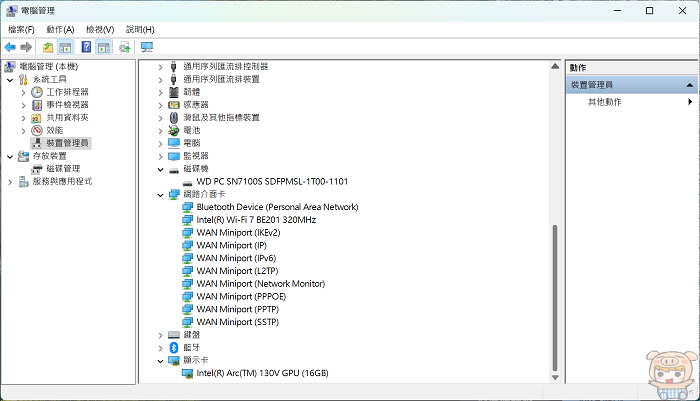Select 磁碟管理 in the left tree
The width and height of the screenshot is (700, 401).
pyautogui.click(x=63, y=169)
